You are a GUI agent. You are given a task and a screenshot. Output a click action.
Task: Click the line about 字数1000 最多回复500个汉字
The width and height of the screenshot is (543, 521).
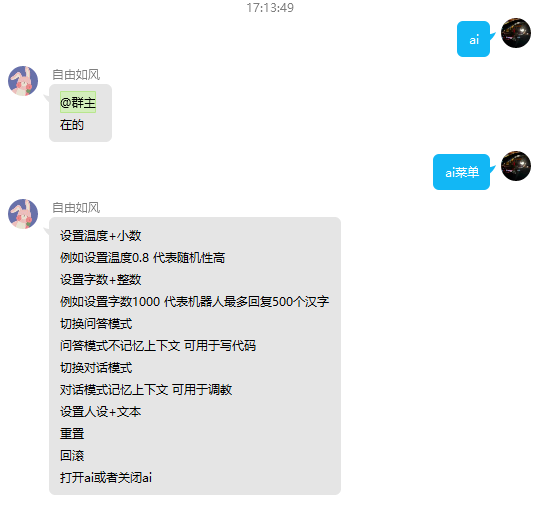pos(194,301)
